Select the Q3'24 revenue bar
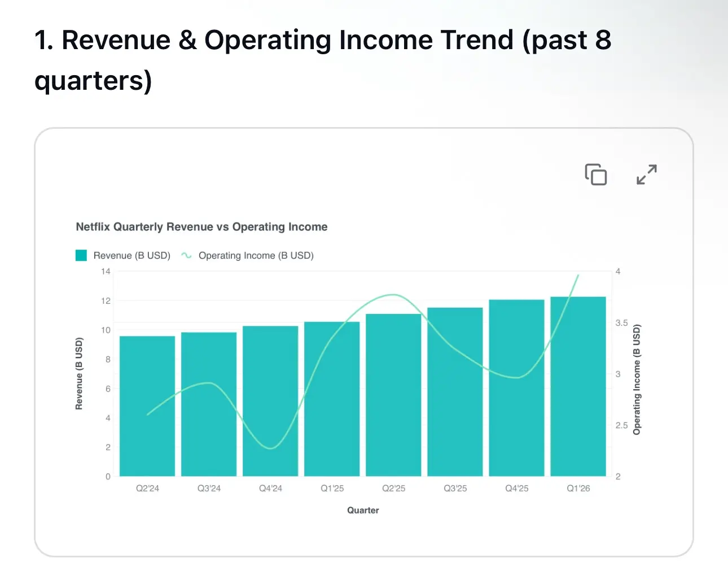Image resolution: width=728 pixels, height=567 pixels. [209, 404]
